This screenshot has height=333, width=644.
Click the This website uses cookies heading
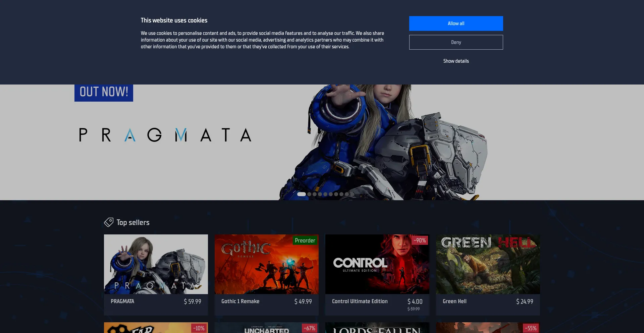click(174, 20)
